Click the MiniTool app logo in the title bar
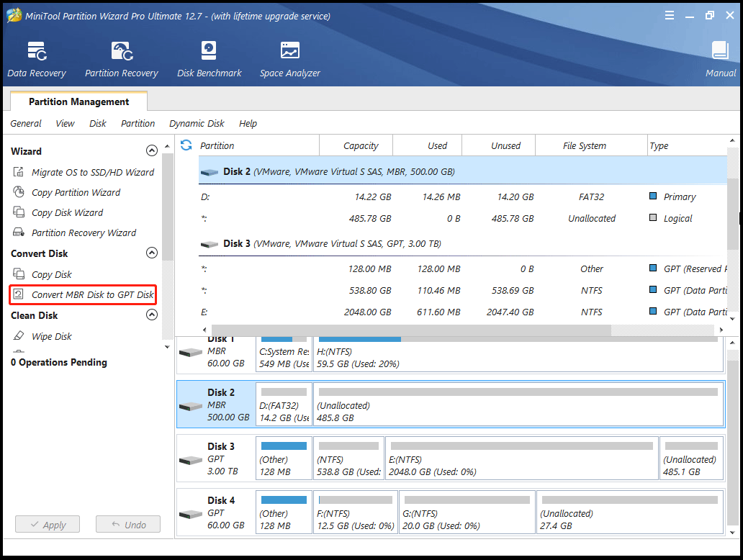Viewport: 743px width, 560px height. click(14, 16)
